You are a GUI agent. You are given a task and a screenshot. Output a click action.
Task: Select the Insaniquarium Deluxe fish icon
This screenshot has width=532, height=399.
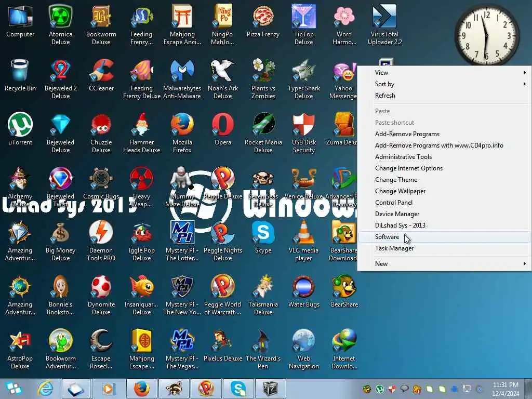click(141, 295)
